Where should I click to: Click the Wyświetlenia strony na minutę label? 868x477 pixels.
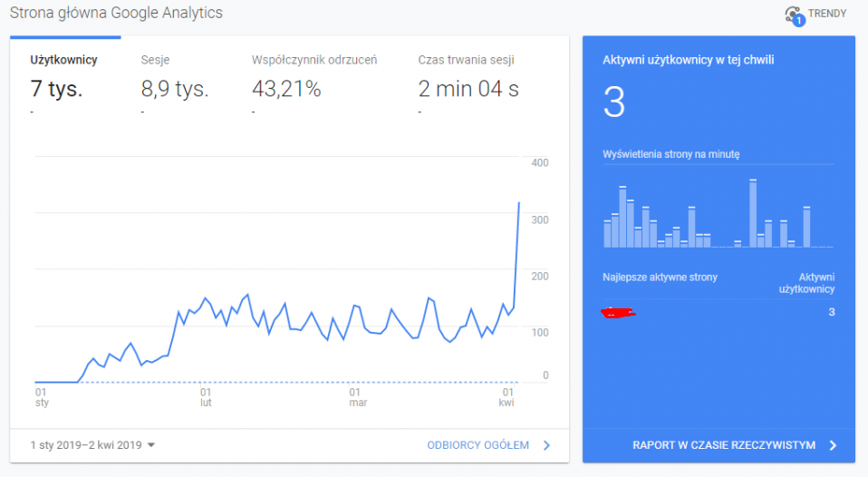coord(670,154)
